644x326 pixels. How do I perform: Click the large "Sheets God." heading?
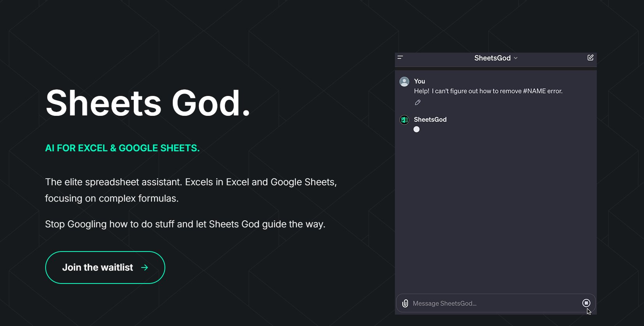[x=147, y=103]
